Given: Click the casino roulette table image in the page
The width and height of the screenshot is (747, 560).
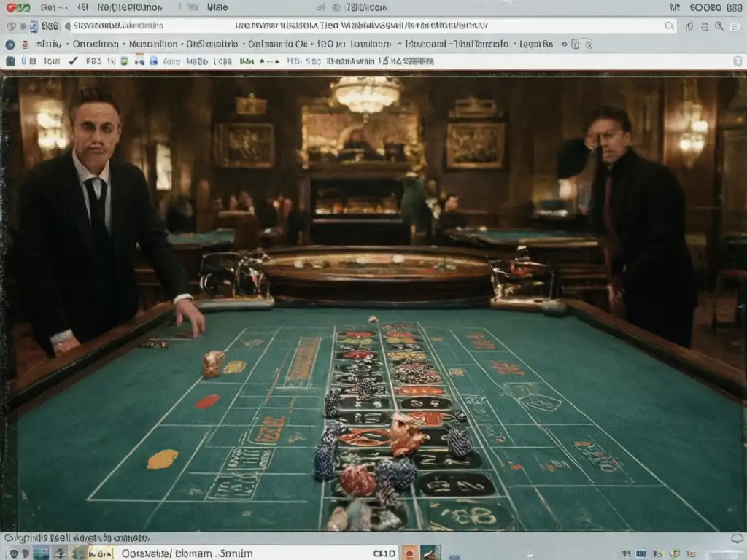Looking at the screenshot, I should click(373, 303).
